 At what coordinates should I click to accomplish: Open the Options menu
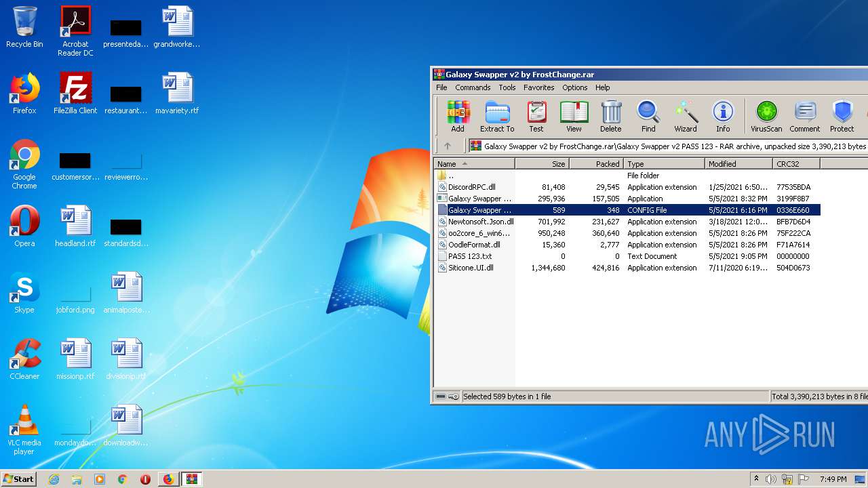click(575, 87)
